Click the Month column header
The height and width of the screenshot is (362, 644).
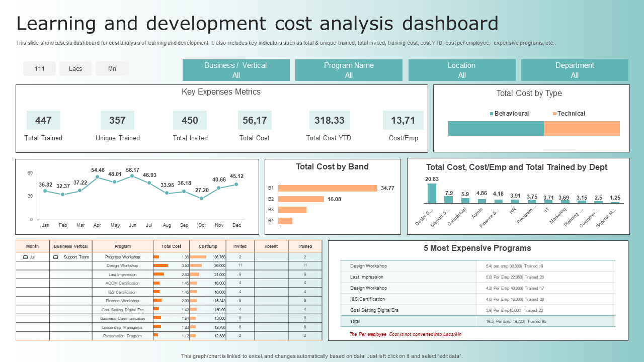[x=33, y=246]
